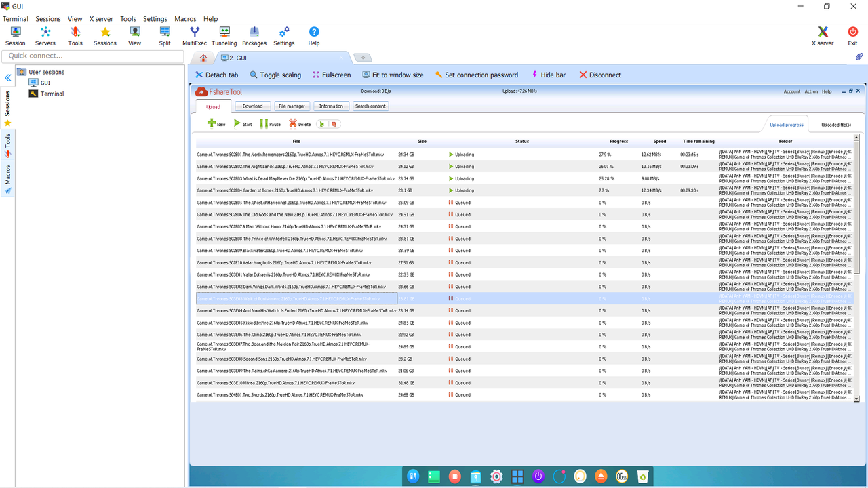This screenshot has width=868, height=488.
Task: Click small green play icon beside Delete
Action: [323, 124]
